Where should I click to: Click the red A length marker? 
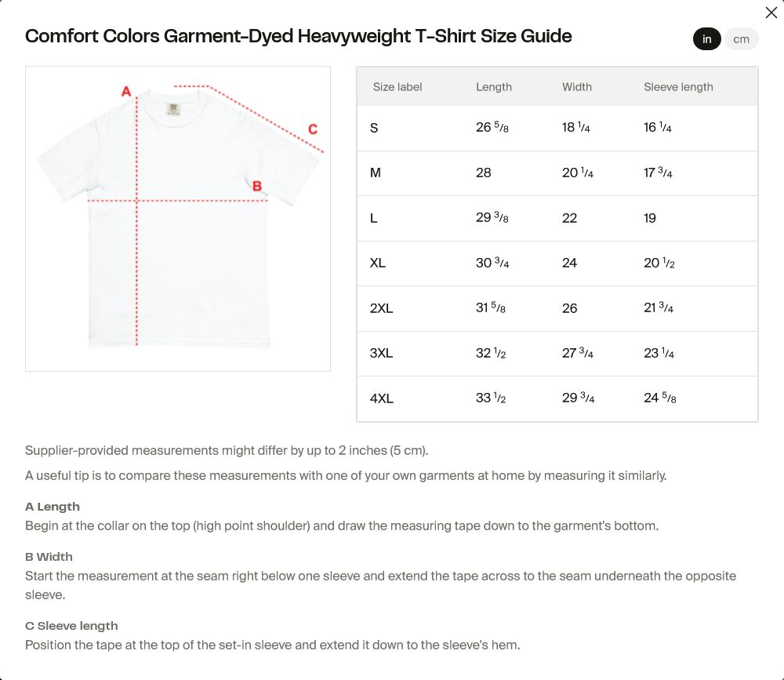pyautogui.click(x=126, y=92)
